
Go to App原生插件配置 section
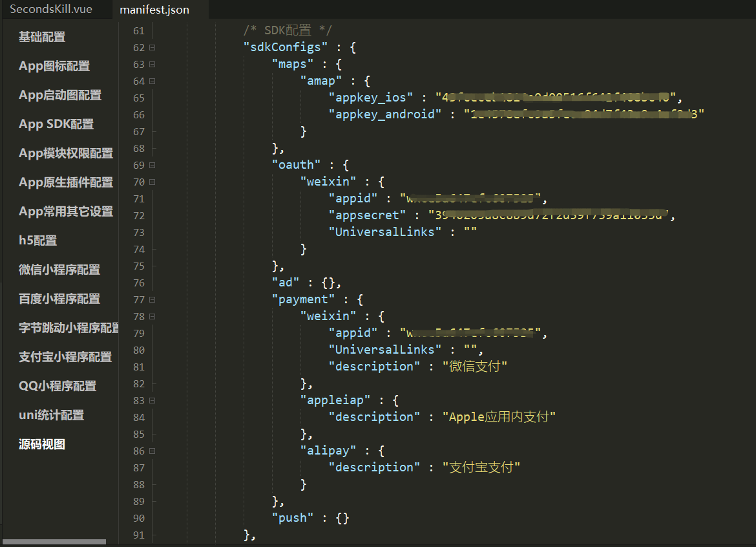point(65,182)
